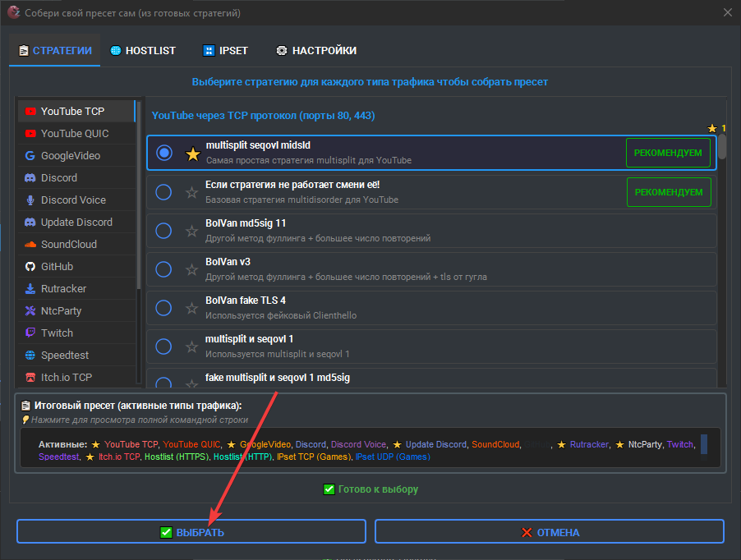Click the top РЕКОМЕНДУЕМ badge
This screenshot has height=560, width=741.
(668, 153)
